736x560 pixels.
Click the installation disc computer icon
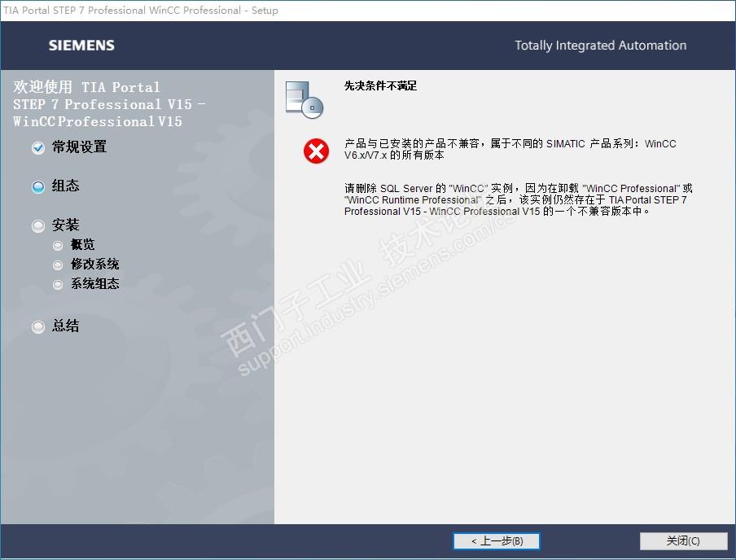304,99
